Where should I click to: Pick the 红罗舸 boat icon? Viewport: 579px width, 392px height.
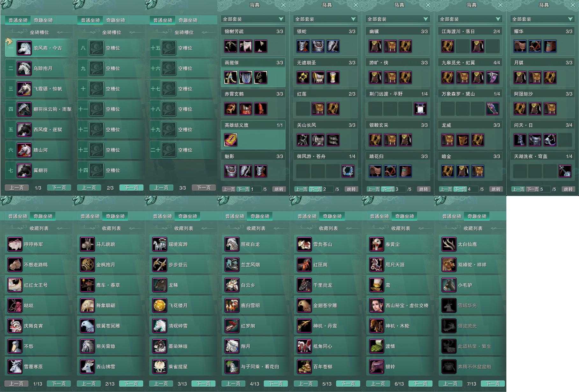click(232, 326)
